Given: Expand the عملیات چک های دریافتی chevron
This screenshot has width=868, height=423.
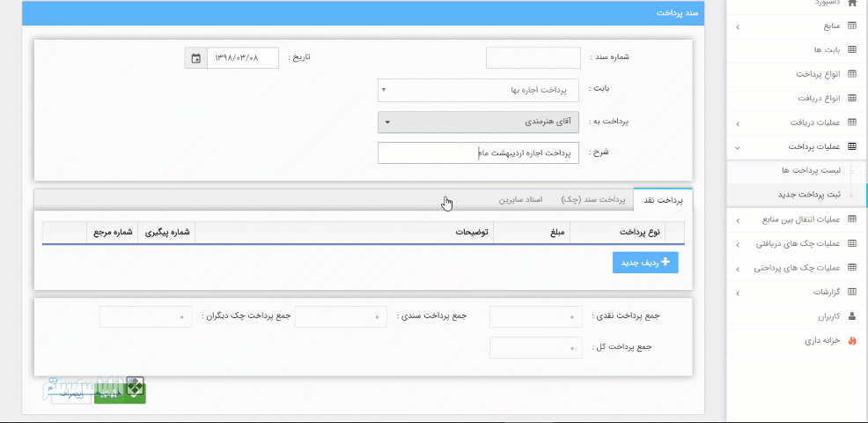Looking at the screenshot, I should point(738,244).
